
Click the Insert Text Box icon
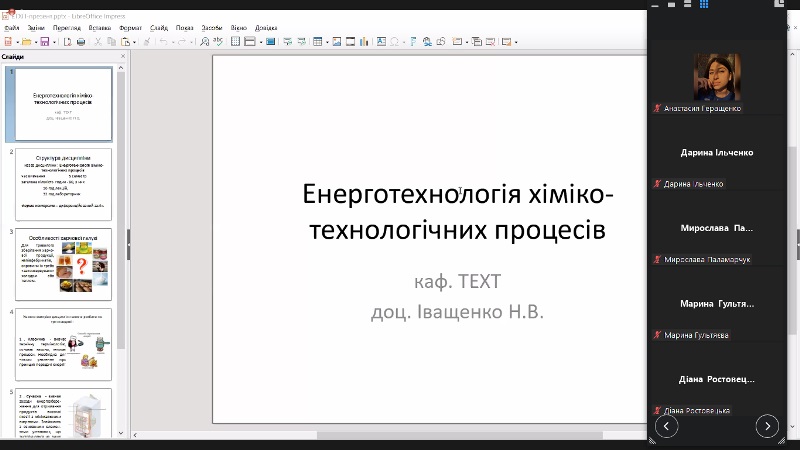coord(380,42)
